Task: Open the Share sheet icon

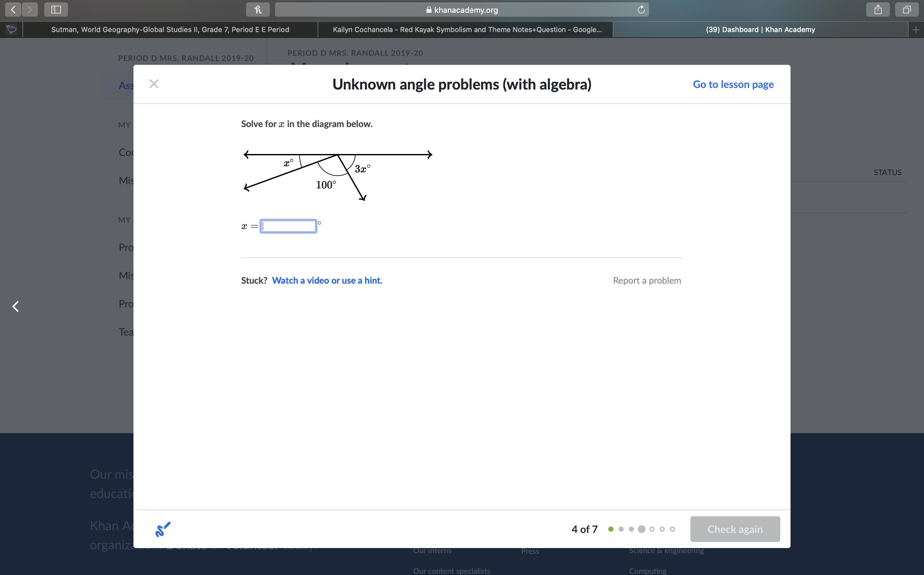Action: point(877,10)
